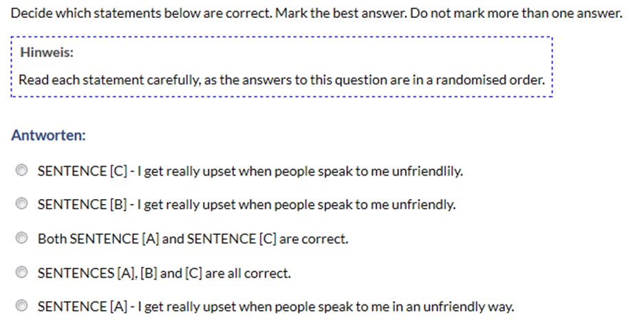Select the SENTENCE [A] radio button
Viewport: 644px width, 323px height.
pyautogui.click(x=21, y=306)
